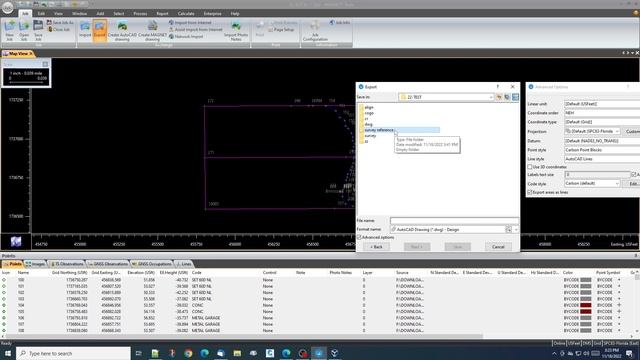Click Network Import option
The width and height of the screenshot is (640, 360).
coord(186,36)
